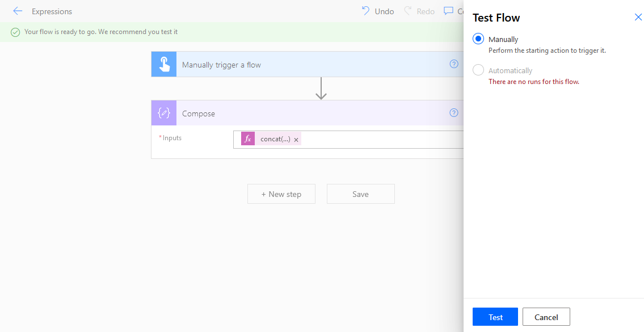
Task: Click the green success checkmark icon
Action: pos(15,32)
